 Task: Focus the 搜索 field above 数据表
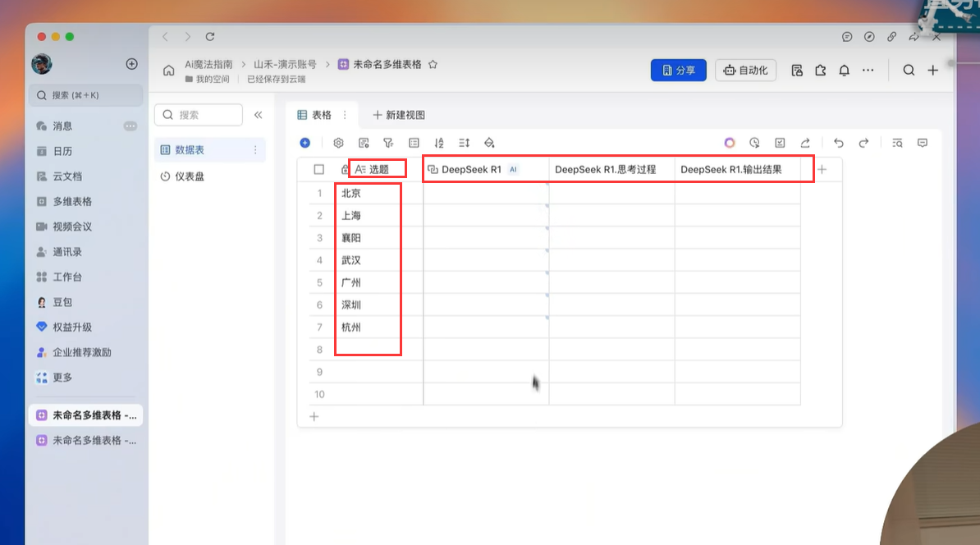199,115
